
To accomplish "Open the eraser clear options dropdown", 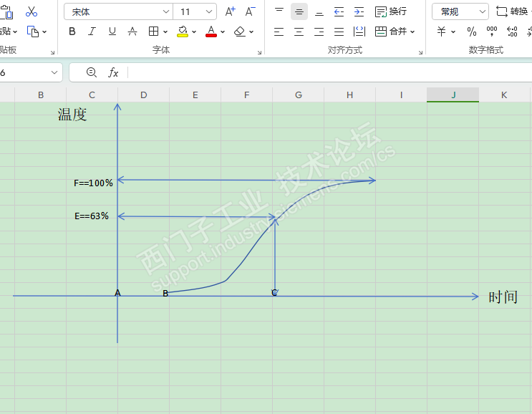I will point(251,32).
